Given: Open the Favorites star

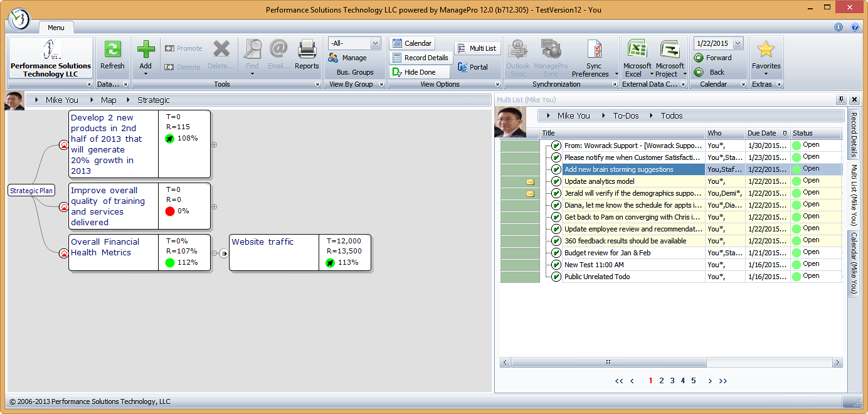Looking at the screenshot, I should [x=766, y=50].
